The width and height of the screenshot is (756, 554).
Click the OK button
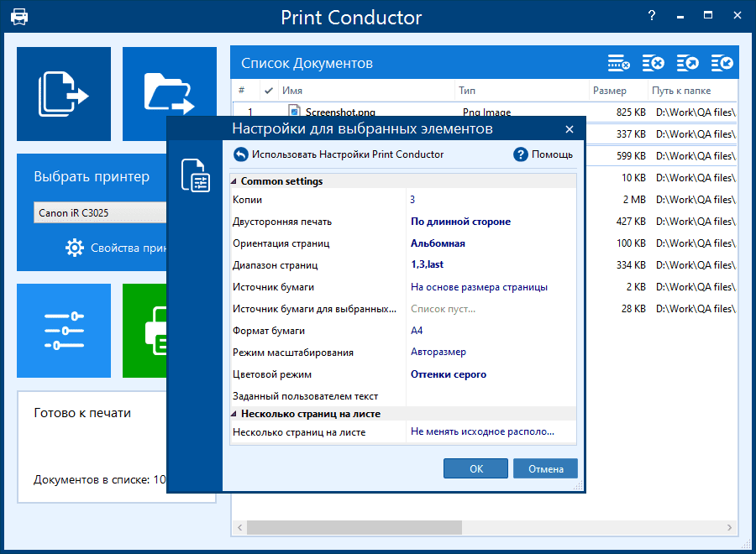[475, 468]
